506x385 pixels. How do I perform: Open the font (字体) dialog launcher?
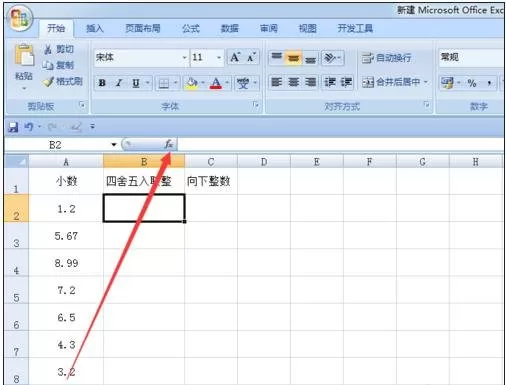[x=256, y=105]
